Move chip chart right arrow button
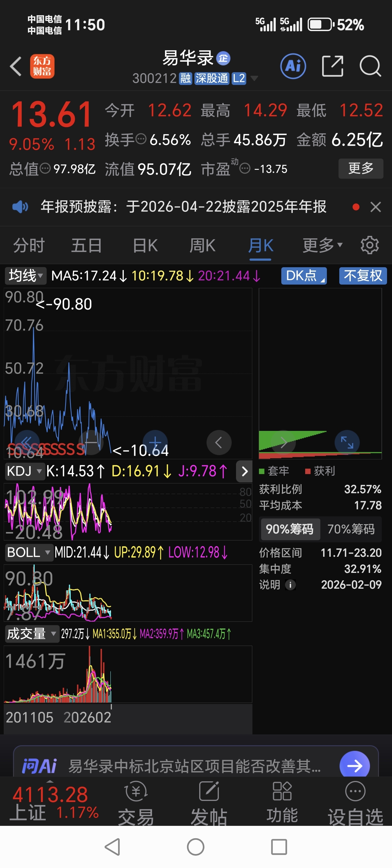The image size is (392, 868). (283, 442)
